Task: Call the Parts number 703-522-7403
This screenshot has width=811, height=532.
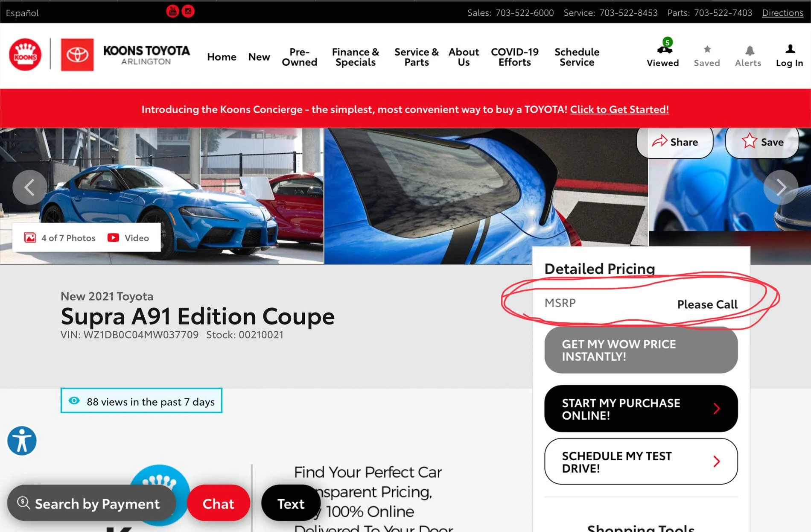Action: click(723, 13)
